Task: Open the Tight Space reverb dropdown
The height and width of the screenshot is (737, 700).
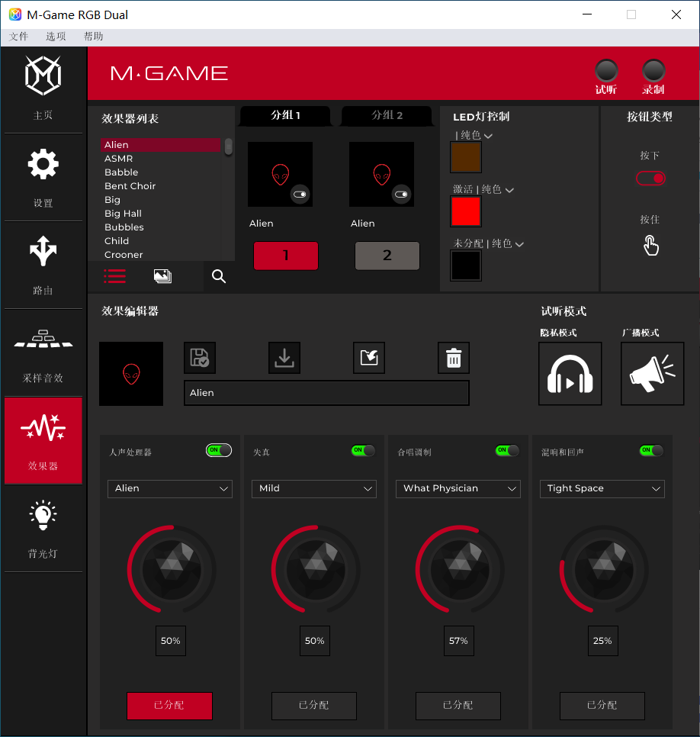Action: [602, 489]
